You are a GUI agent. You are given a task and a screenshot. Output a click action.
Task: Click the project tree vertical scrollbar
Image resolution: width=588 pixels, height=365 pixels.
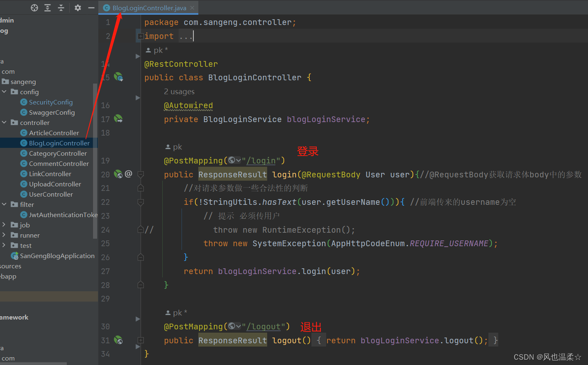95,161
